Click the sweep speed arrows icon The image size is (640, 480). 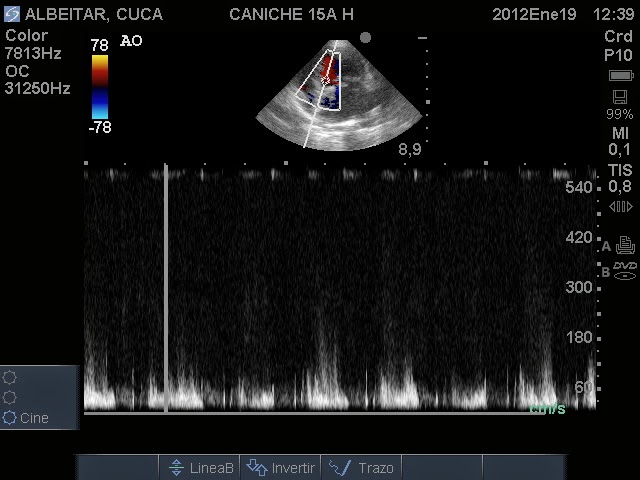(x=621, y=207)
